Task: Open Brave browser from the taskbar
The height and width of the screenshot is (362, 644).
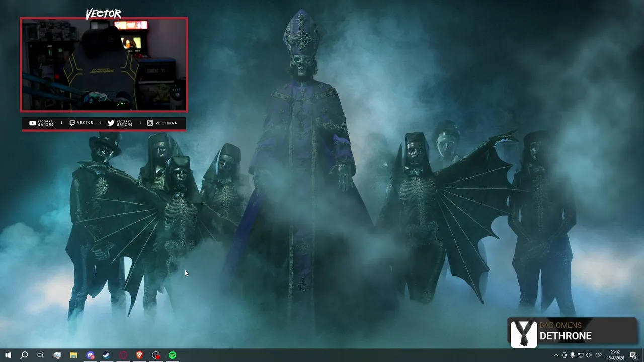Action: tap(140, 355)
